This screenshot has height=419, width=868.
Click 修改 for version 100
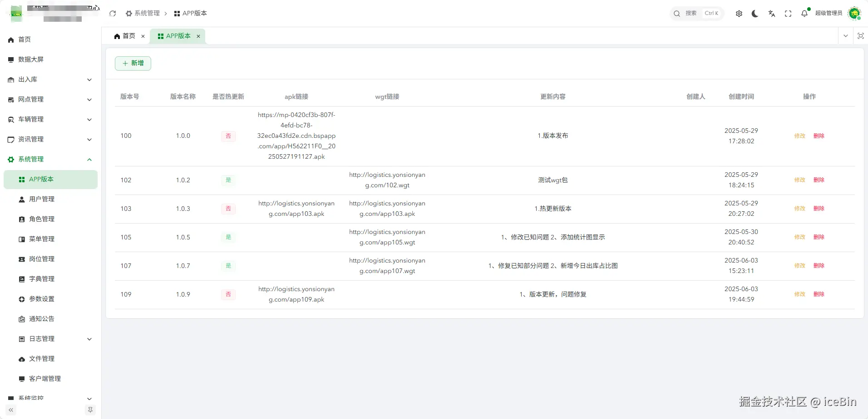click(800, 136)
